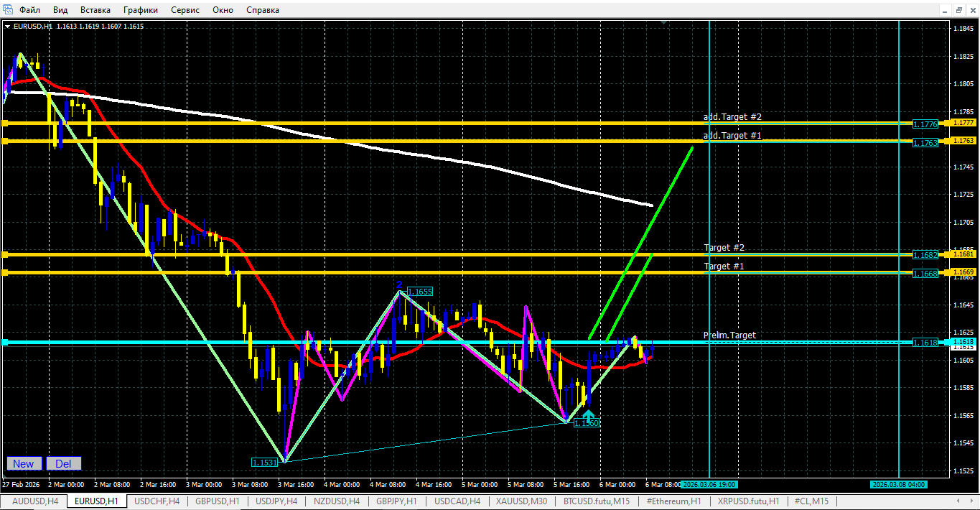Restore down the MetaTrader window

click(958, 10)
